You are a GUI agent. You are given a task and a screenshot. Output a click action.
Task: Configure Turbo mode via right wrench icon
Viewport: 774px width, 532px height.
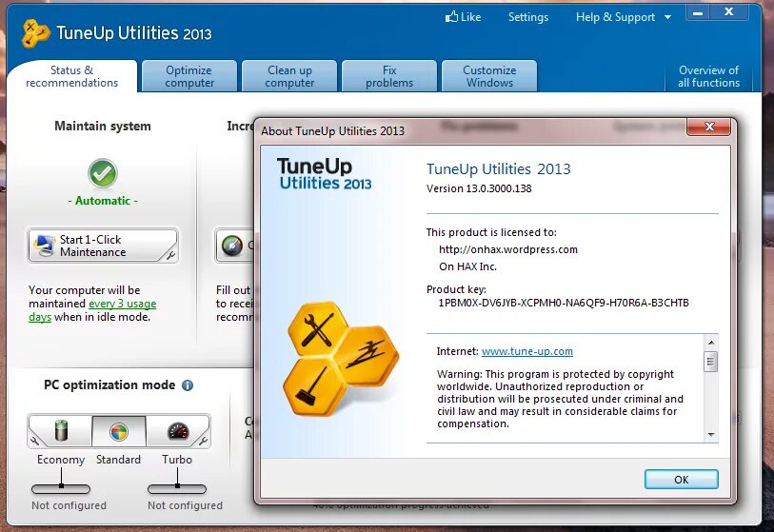(x=204, y=441)
